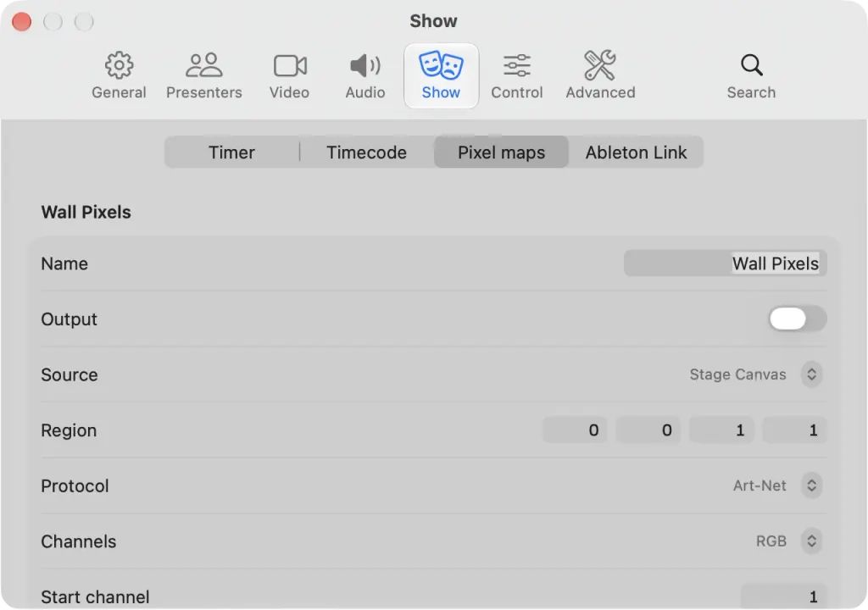Click the Show window title text
This screenshot has width=868, height=610.
pyautogui.click(x=433, y=21)
